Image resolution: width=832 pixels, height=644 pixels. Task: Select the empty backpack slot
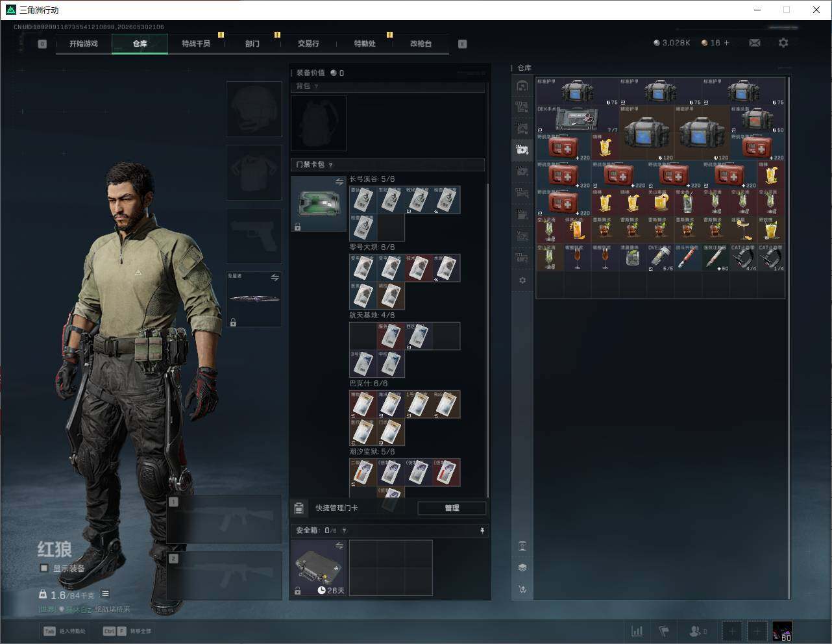click(319, 123)
